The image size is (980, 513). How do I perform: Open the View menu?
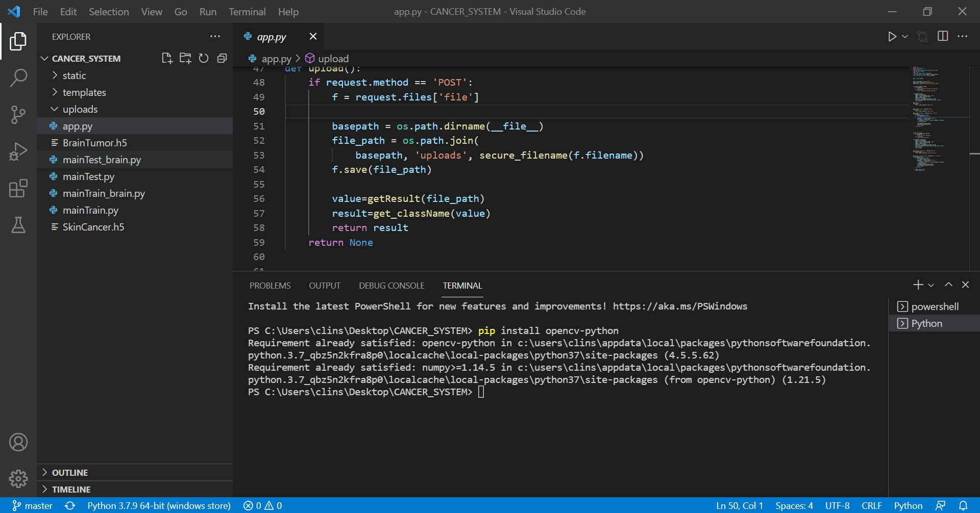(x=152, y=11)
